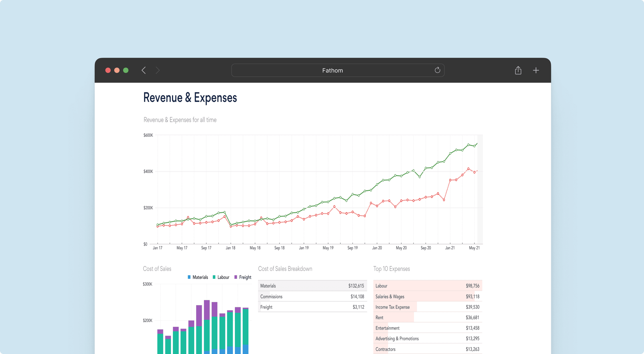This screenshot has width=644, height=354.
Task: Click the Jan 17 x-axis label
Action: (158, 248)
